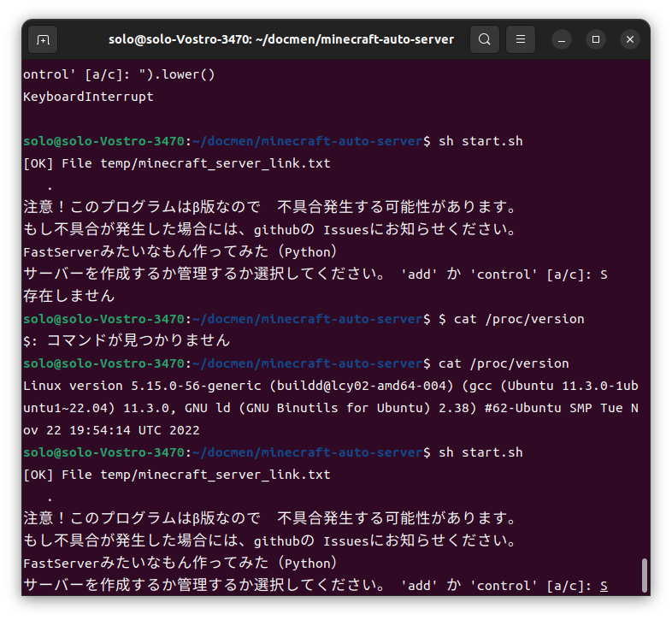
Task: Open a new terminal tab
Action: [x=43, y=40]
